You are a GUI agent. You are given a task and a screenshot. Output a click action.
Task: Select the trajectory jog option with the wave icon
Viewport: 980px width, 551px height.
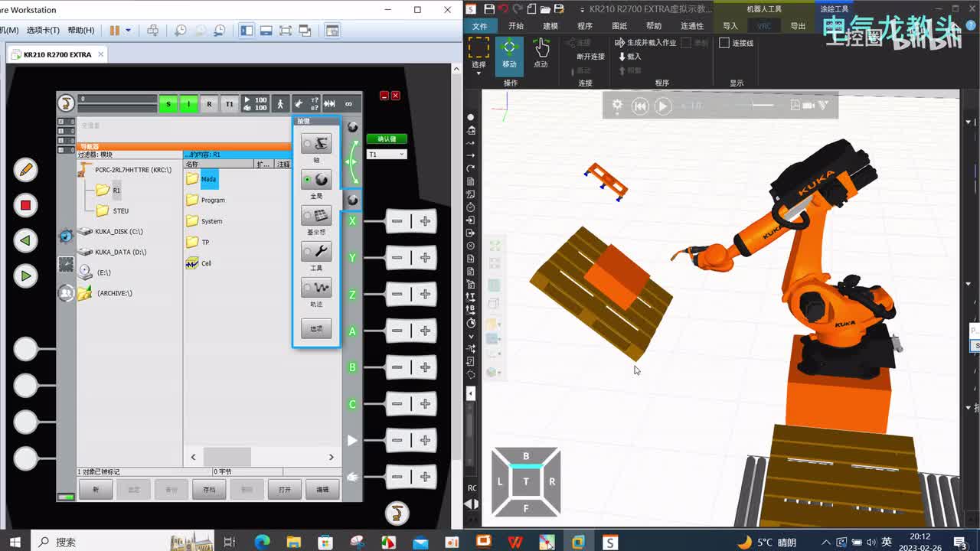316,289
